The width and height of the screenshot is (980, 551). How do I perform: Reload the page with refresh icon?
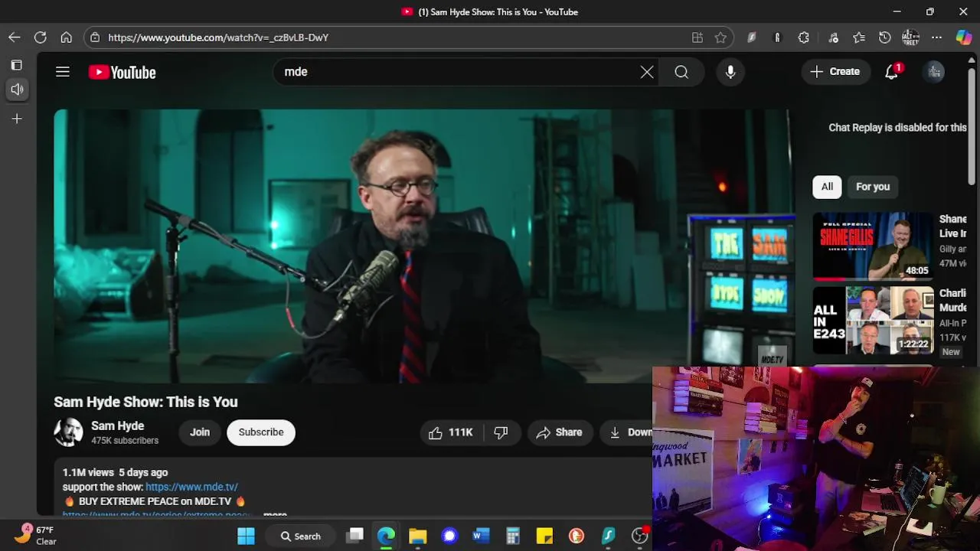[41, 37]
